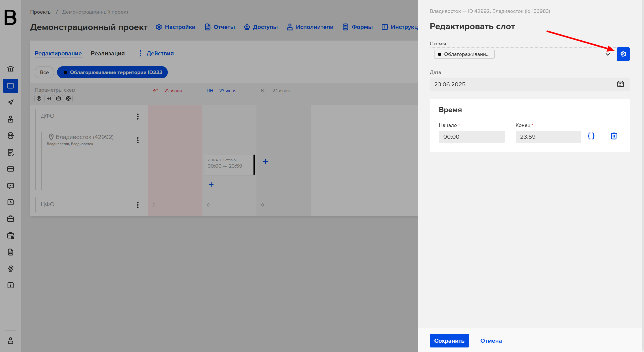Viewport: 644px width, 352px height.
Task: Open user profile icon at sidebar bottom
Action: click(x=11, y=341)
